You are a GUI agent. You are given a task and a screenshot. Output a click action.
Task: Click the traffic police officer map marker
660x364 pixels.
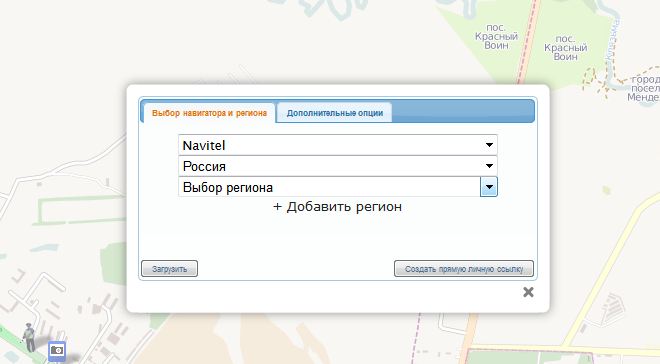(x=29, y=337)
